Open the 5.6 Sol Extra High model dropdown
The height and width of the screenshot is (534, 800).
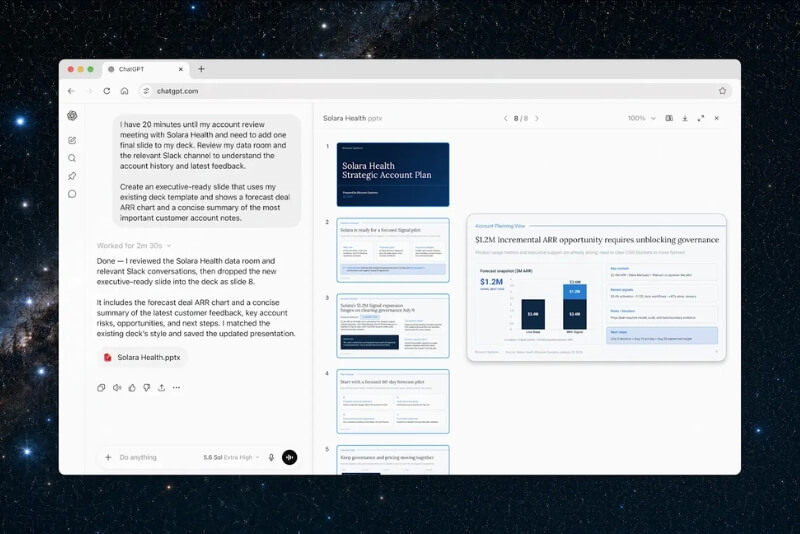(x=232, y=457)
